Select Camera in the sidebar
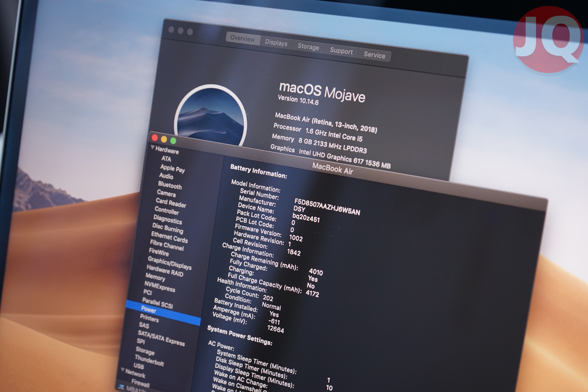The width and height of the screenshot is (588, 392). tap(166, 193)
